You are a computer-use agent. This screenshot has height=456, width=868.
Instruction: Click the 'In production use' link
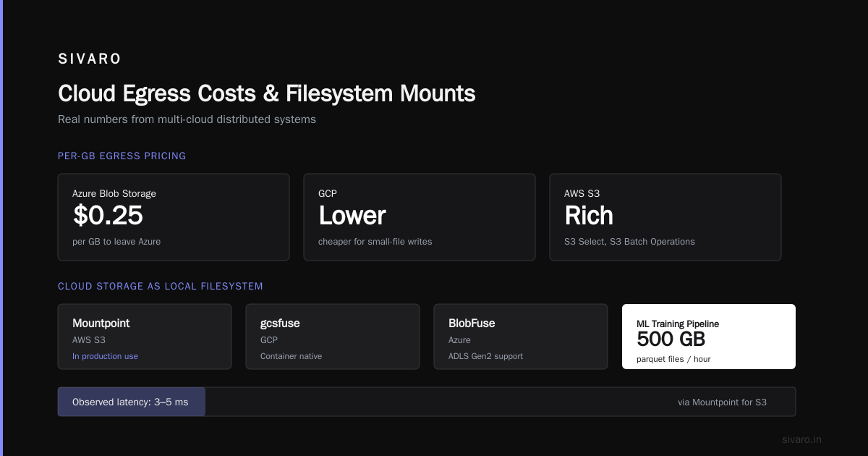click(105, 356)
